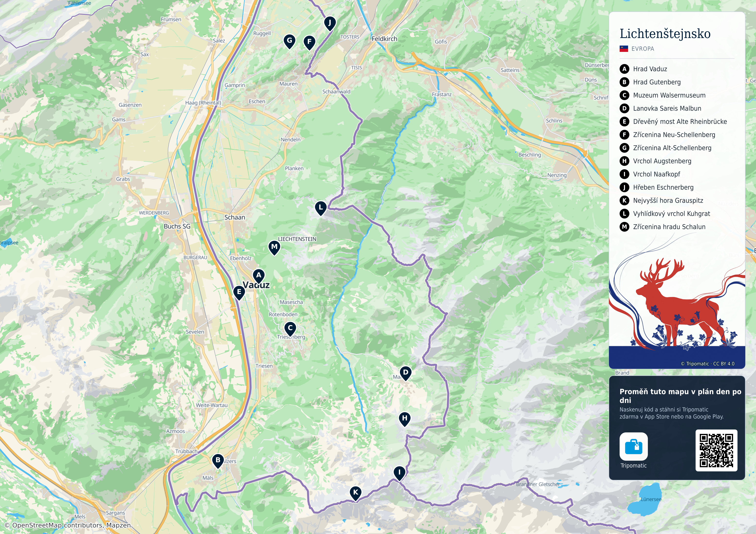756x534 pixels.
Task: Select legend entry Dřevěný most Alte Rheinbrücke
Action: [x=673, y=122]
